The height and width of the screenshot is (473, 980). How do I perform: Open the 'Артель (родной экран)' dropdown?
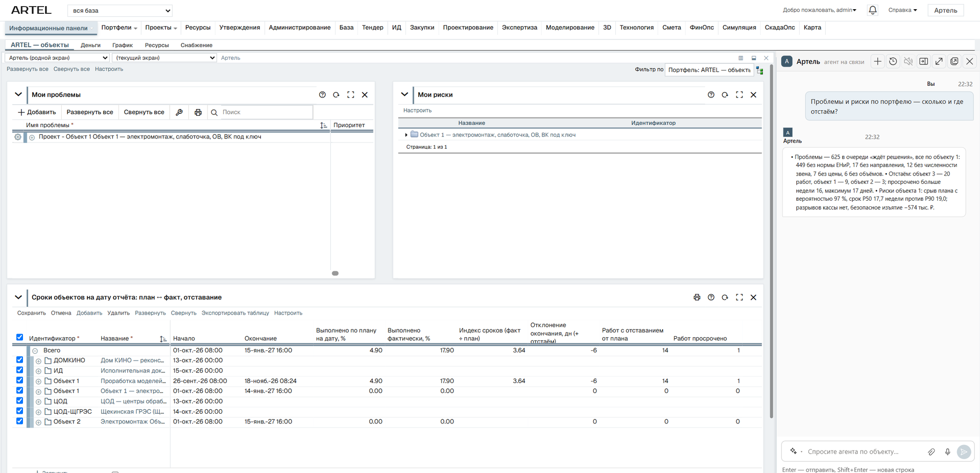pos(57,58)
